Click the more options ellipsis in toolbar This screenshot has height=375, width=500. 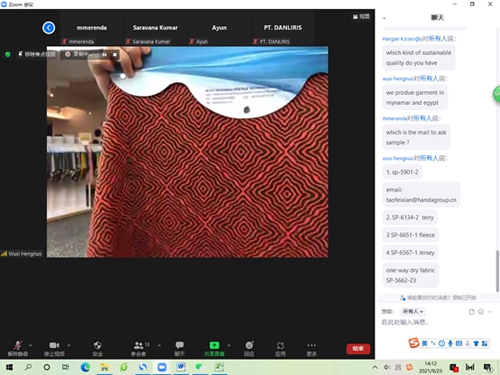click(x=311, y=345)
